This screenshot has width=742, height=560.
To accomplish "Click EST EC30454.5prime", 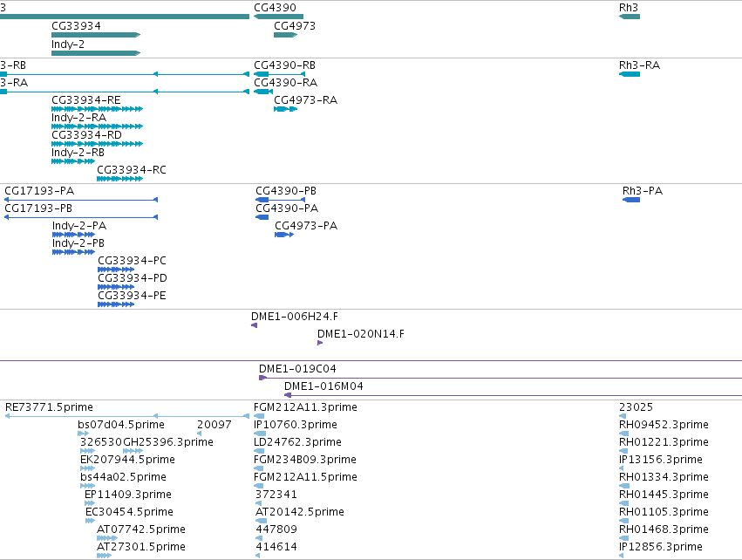I will pyautogui.click(x=91, y=521).
